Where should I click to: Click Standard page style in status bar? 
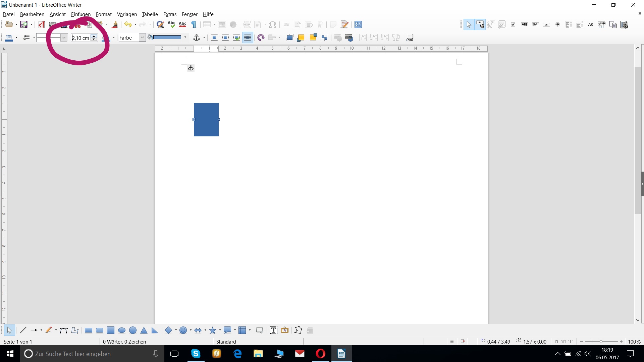pyautogui.click(x=226, y=342)
